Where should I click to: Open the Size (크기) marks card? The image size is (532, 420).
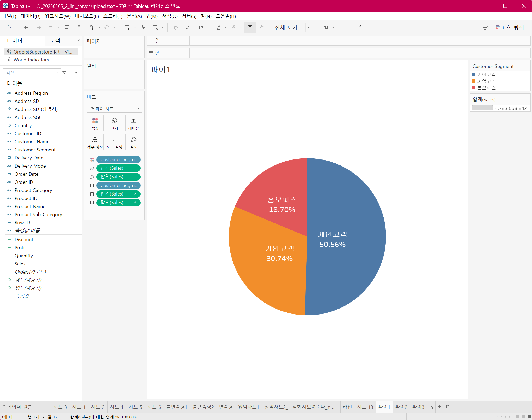[114, 123]
